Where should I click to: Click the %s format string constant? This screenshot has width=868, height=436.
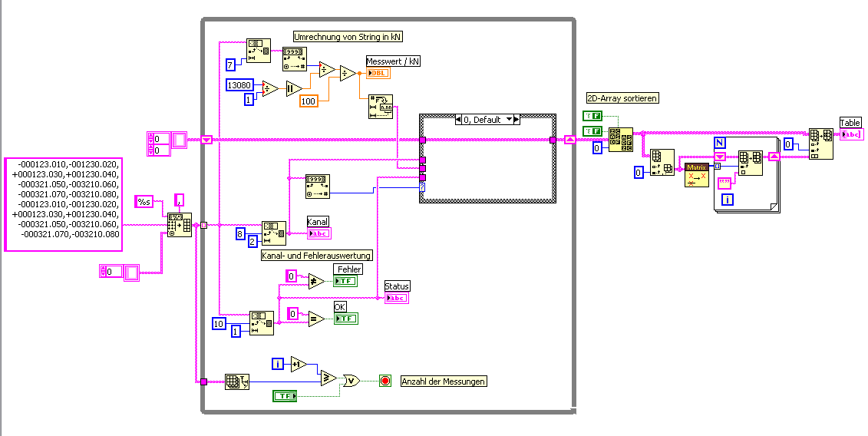click(x=144, y=202)
